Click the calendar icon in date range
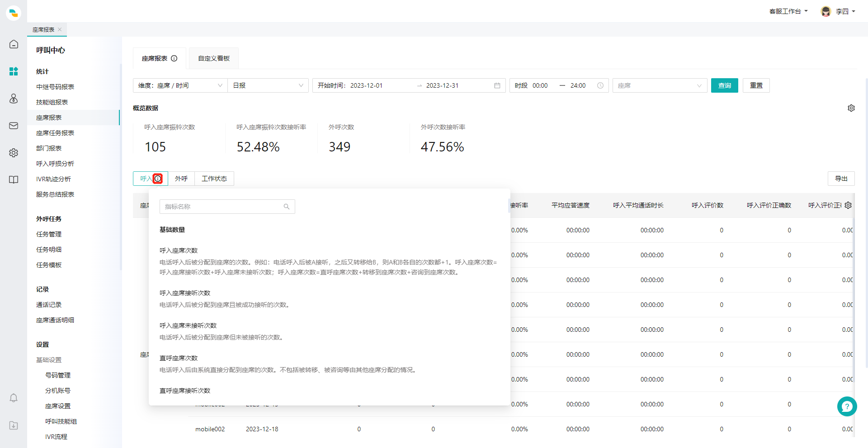868x448 pixels. [497, 85]
